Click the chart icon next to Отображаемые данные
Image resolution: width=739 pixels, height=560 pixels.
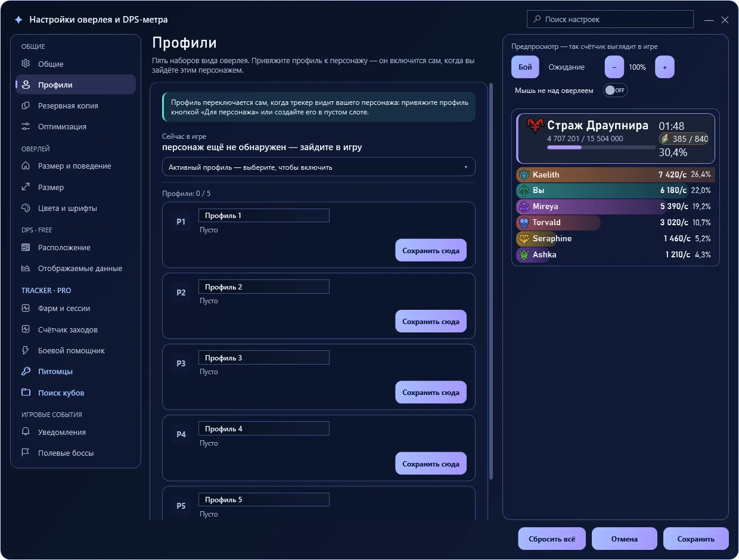point(26,268)
